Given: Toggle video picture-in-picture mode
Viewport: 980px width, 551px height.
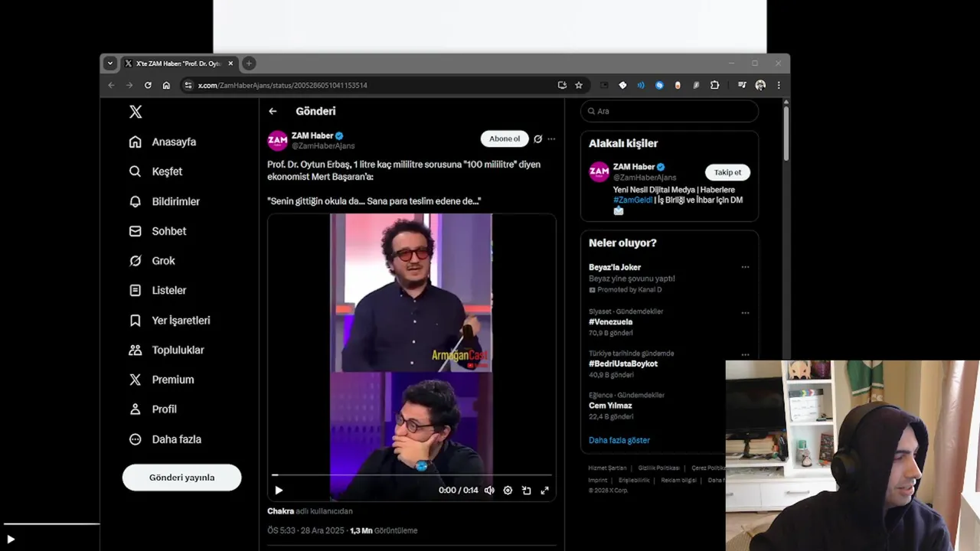Looking at the screenshot, I should click(526, 491).
